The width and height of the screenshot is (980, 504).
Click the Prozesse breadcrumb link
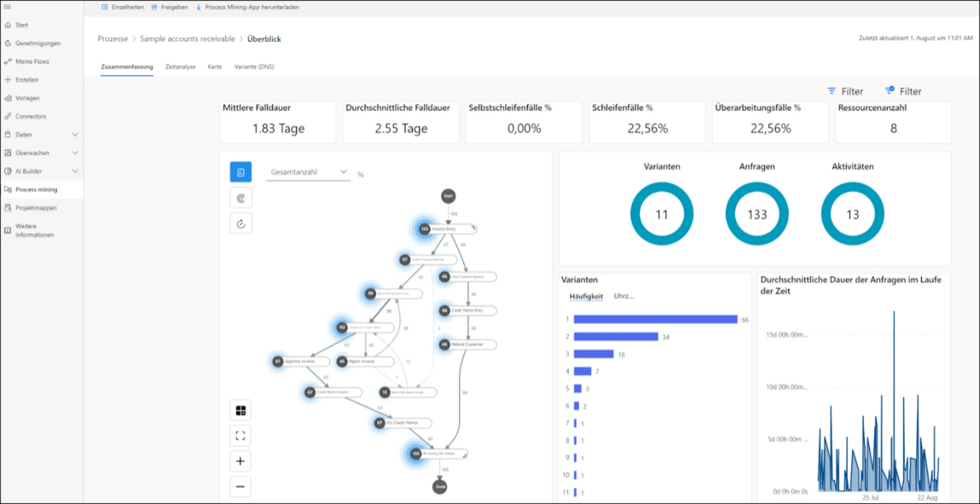point(113,39)
